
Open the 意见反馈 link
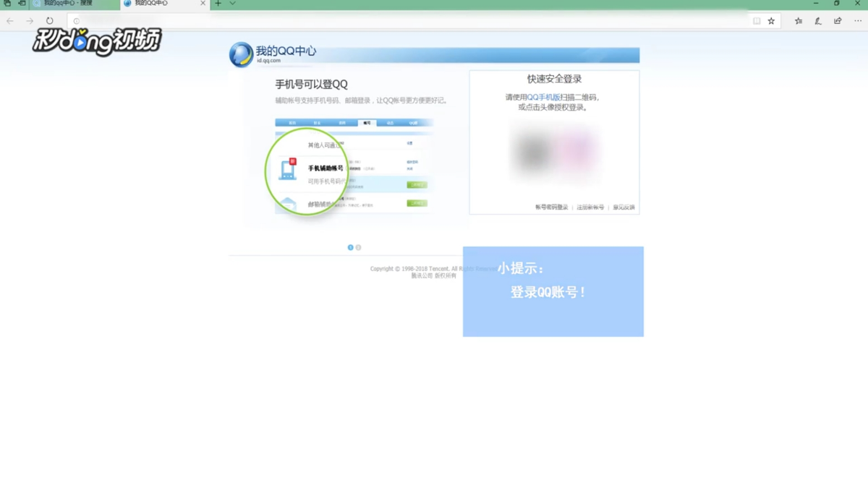click(x=624, y=207)
